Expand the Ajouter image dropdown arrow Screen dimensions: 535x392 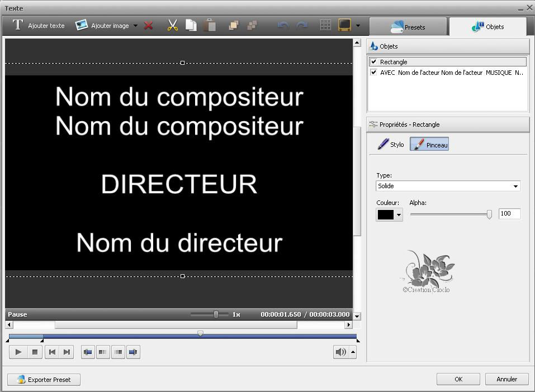tap(135, 26)
